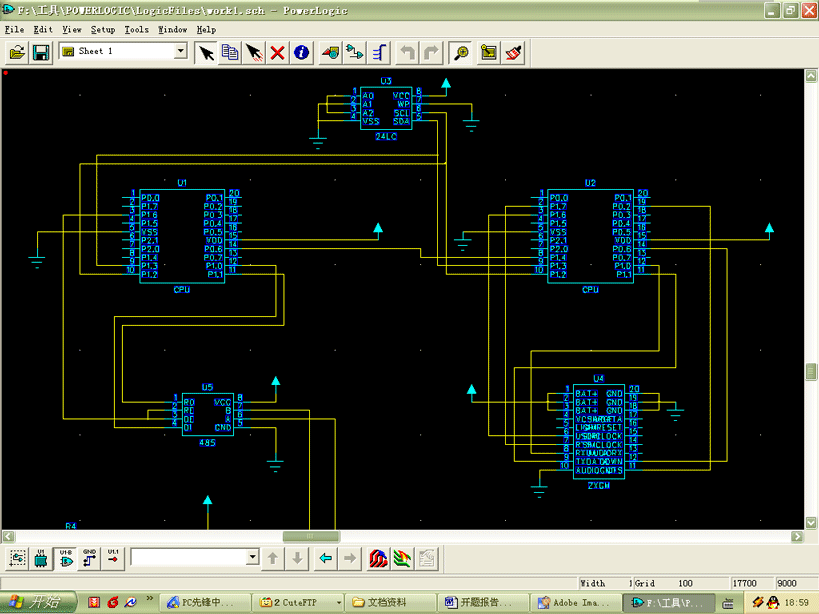Image resolution: width=819 pixels, height=614 pixels.
Task: Click the blue Query info icon
Action: coord(301,52)
